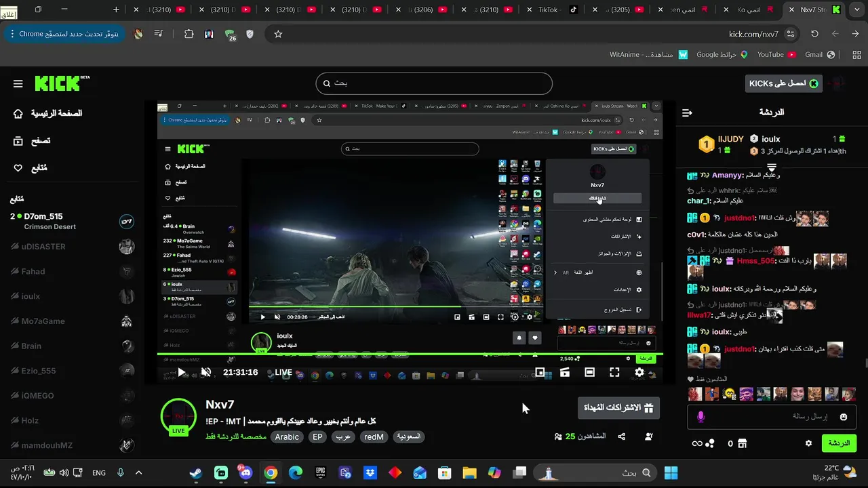868x488 pixels.
Task: Follow the channel with the follow icon
Action: [648, 437]
